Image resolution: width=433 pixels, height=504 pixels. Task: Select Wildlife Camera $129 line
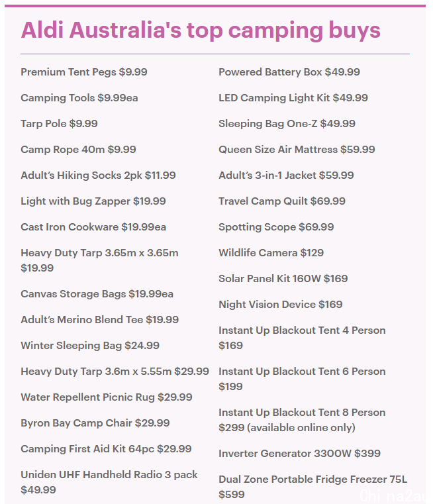click(271, 252)
